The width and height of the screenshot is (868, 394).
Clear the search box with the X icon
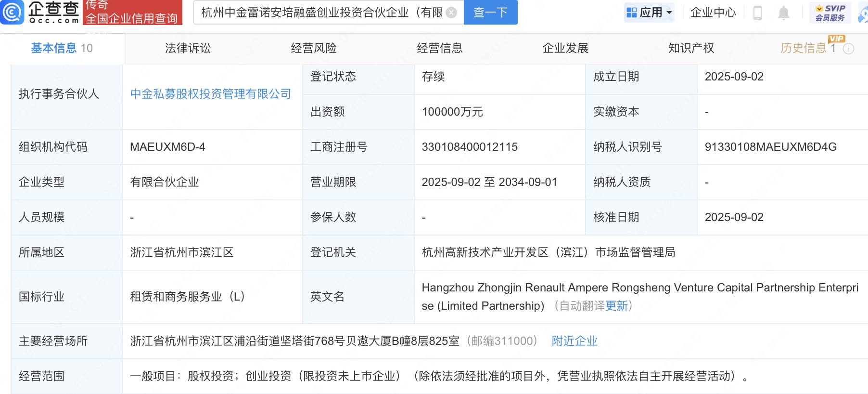coord(451,13)
